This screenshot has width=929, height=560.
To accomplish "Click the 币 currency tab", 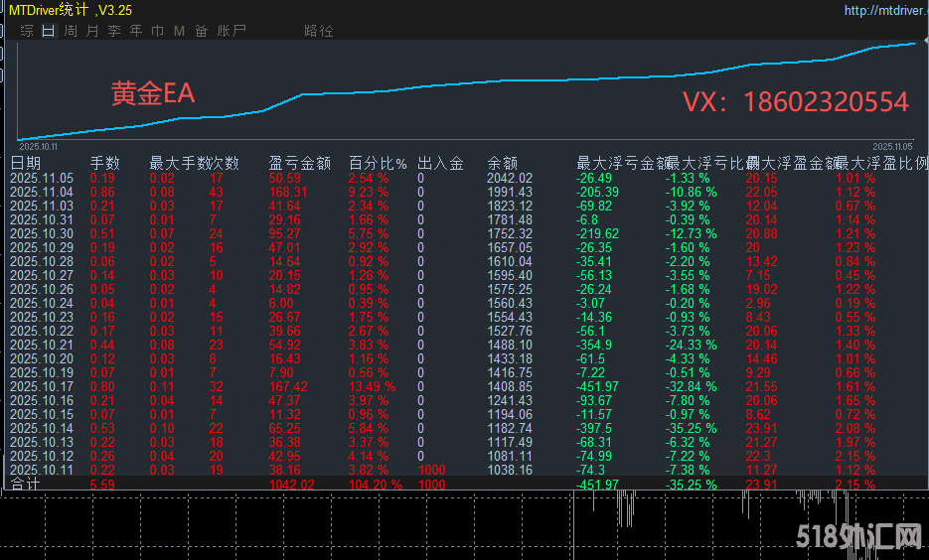I will click(x=158, y=31).
